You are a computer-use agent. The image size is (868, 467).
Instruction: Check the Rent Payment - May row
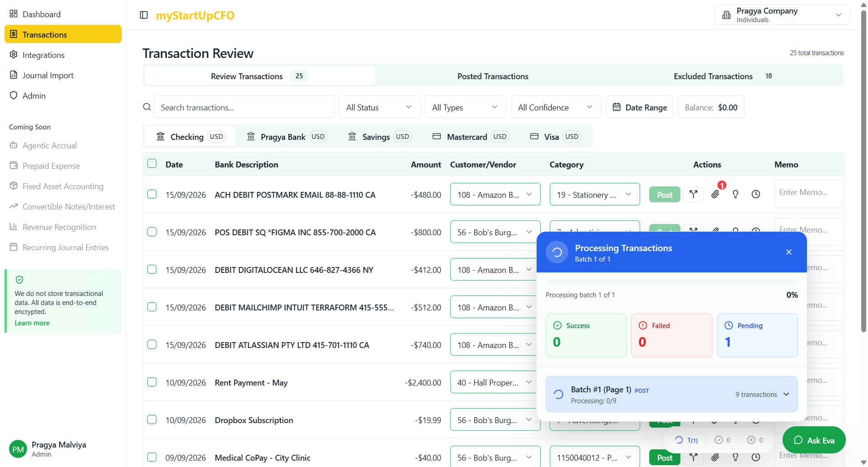[x=152, y=382]
